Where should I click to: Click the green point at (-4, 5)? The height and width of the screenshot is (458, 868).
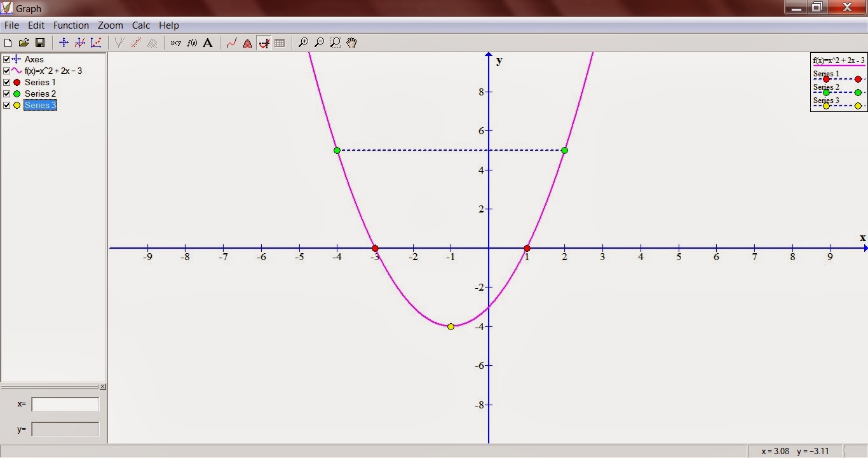[x=337, y=150]
